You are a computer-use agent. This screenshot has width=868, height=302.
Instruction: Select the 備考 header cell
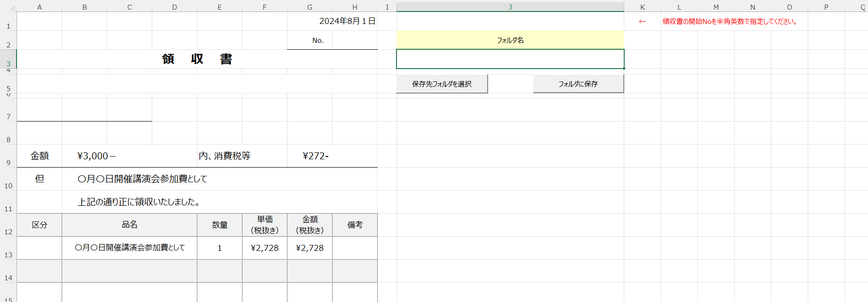coord(355,225)
